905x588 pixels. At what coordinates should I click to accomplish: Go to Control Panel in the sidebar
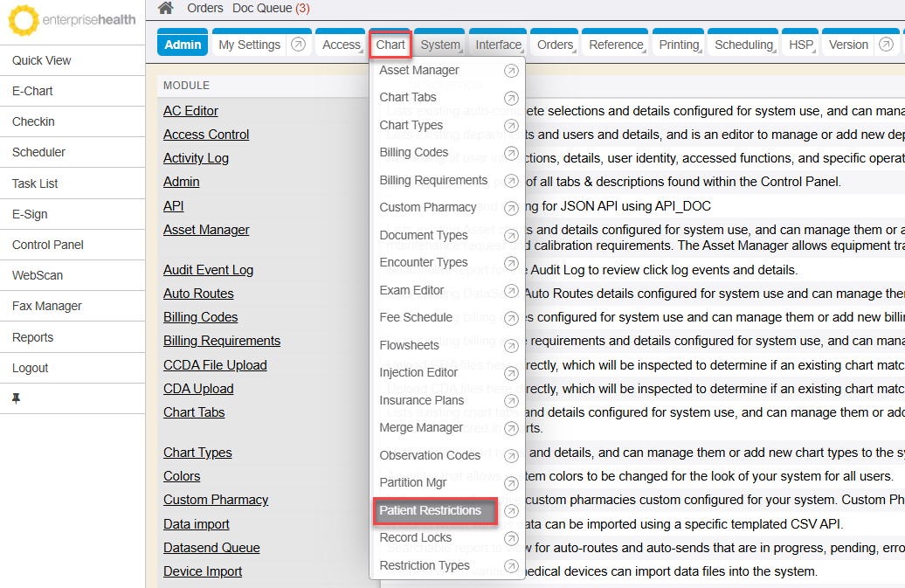(48, 245)
